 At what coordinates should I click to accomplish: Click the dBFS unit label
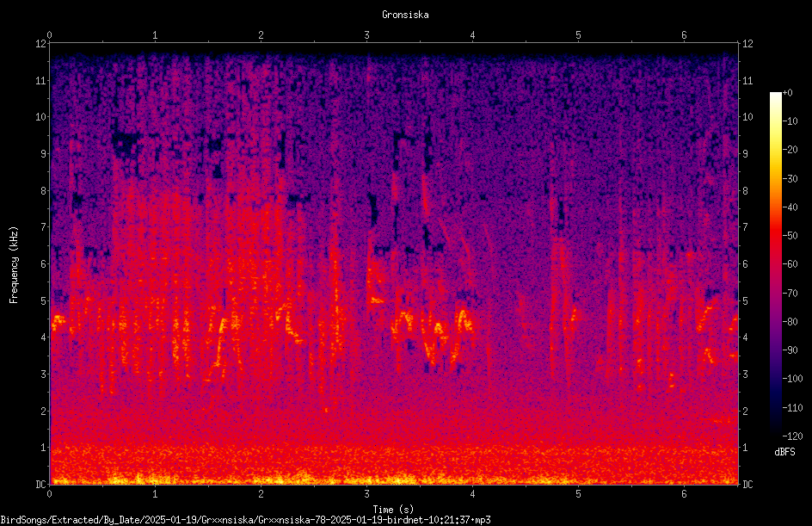coord(785,452)
